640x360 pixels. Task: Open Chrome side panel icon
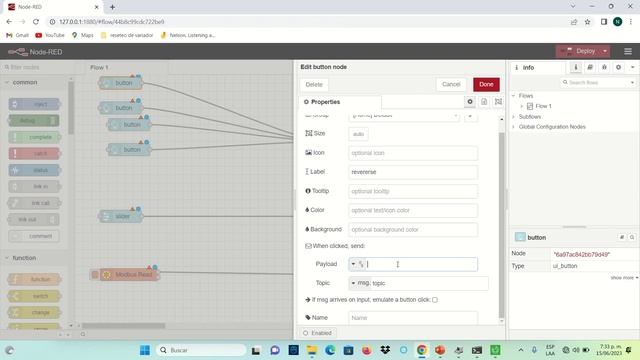604,22
